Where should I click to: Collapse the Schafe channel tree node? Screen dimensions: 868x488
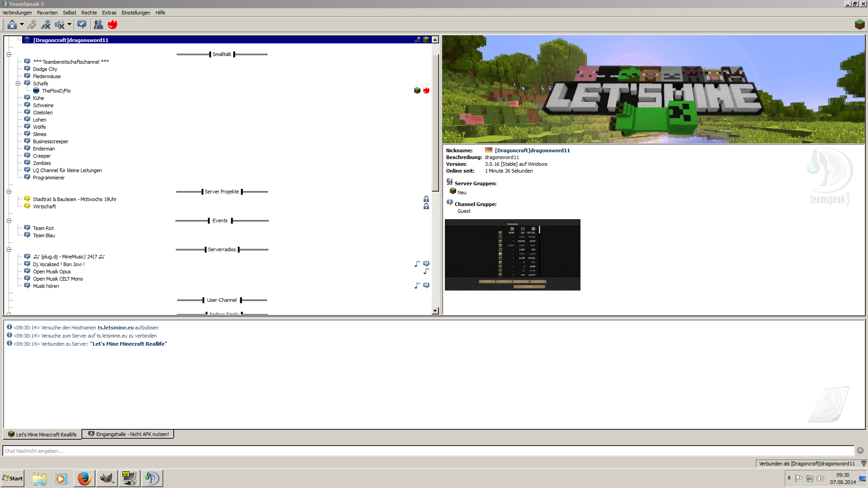click(x=18, y=84)
